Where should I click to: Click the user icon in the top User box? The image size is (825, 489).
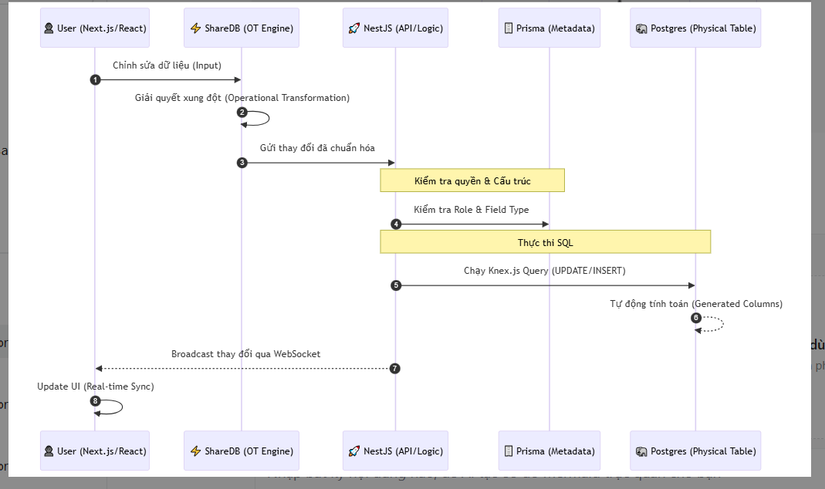[49, 29]
